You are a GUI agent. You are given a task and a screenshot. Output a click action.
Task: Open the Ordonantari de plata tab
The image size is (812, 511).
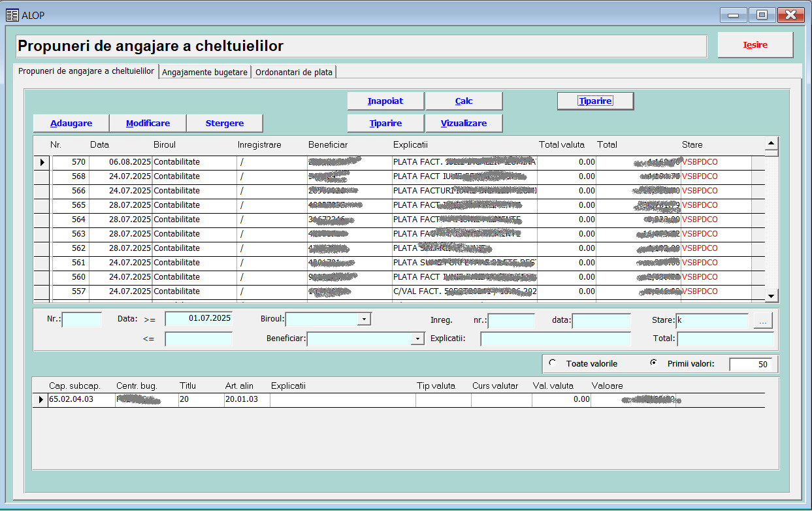294,73
